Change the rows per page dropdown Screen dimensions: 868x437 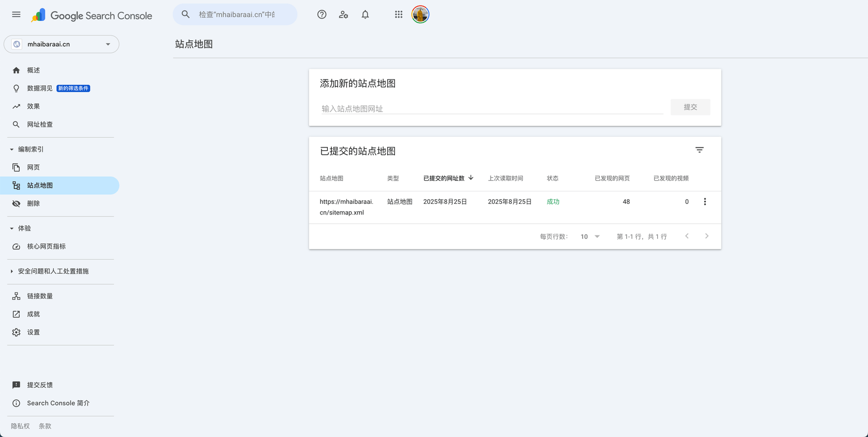click(590, 237)
